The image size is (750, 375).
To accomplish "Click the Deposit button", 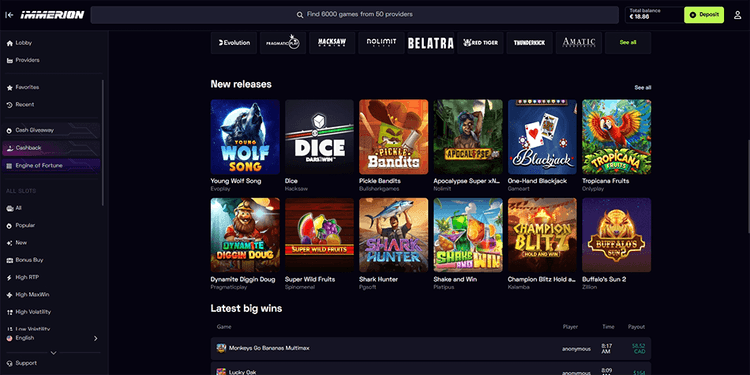I will pos(704,15).
